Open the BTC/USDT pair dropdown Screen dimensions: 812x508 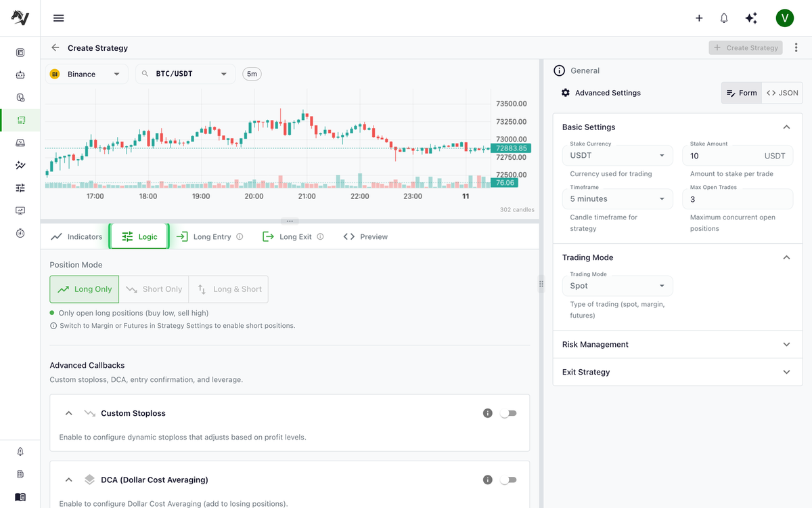[x=185, y=74]
